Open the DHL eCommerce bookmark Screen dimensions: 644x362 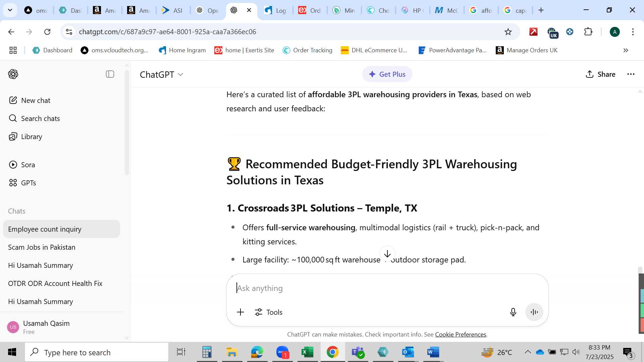374,50
